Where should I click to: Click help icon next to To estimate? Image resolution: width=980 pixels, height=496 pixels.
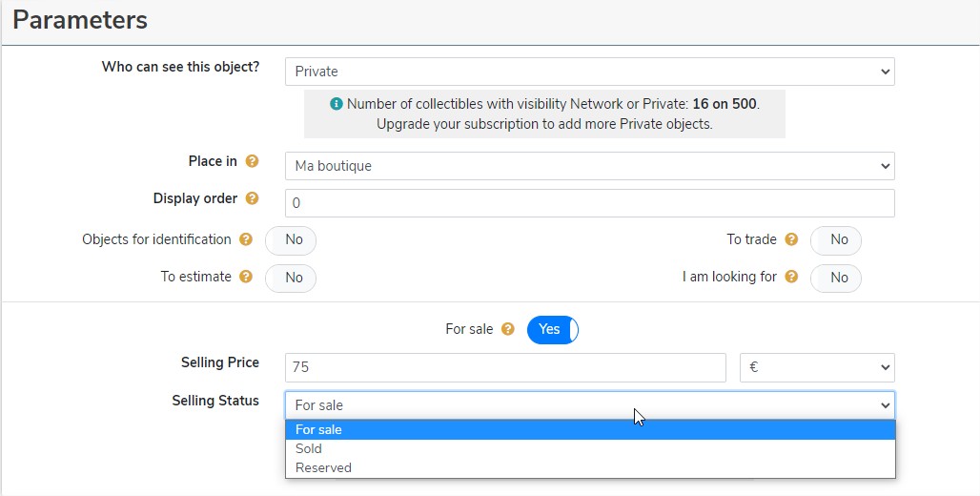pyautogui.click(x=246, y=277)
